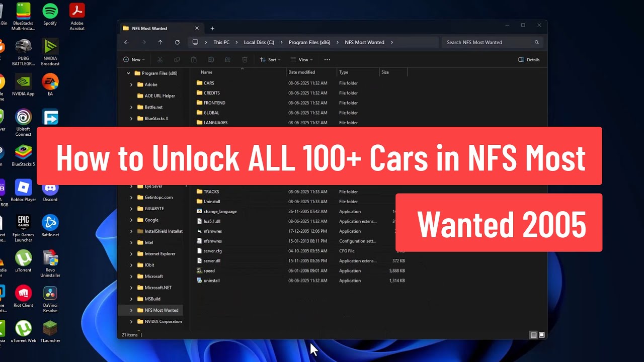Open NVIDIA Broadcast desktop shortcut
The width and height of the screenshot is (644, 362).
[50, 52]
